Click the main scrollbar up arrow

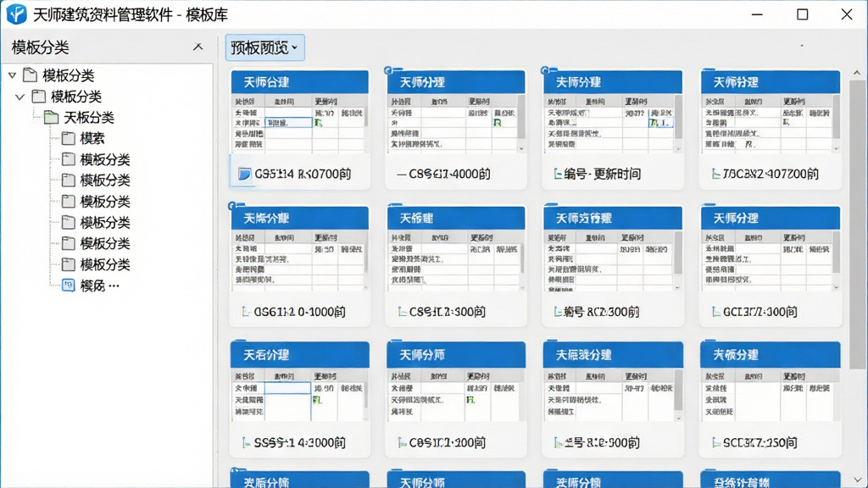click(x=857, y=73)
